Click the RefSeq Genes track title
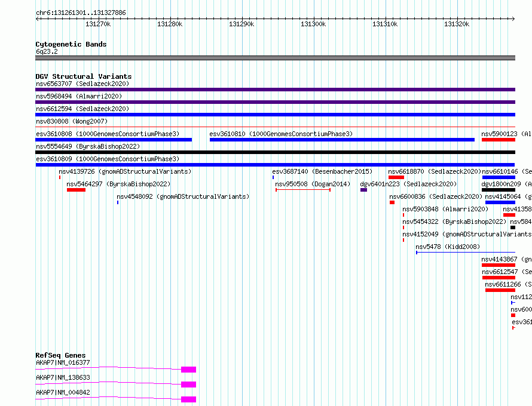532x406 pixels. [x=61, y=355]
